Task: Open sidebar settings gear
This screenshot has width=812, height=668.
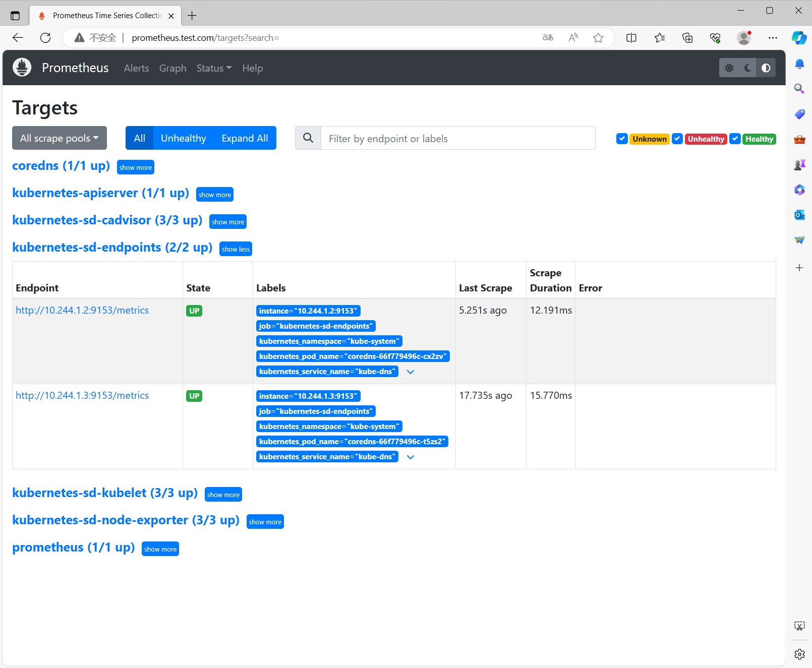Action: click(x=799, y=654)
